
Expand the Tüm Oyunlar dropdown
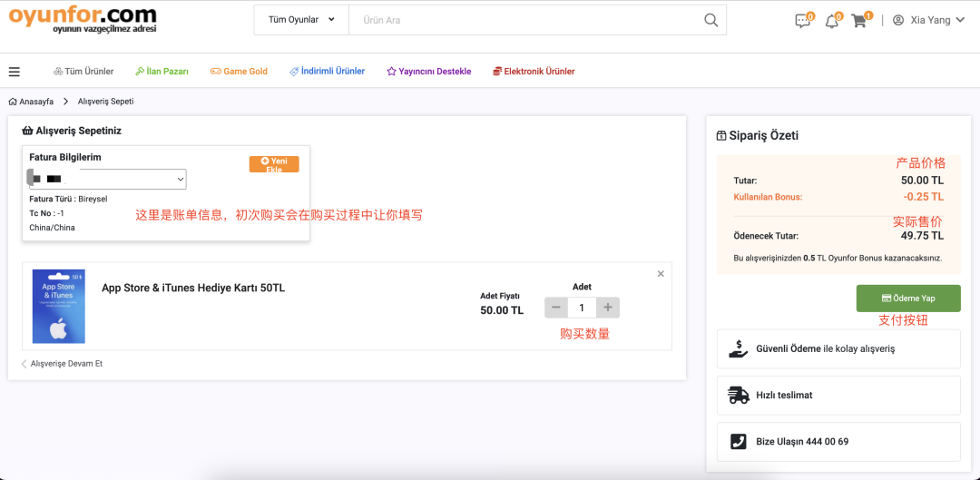(x=301, y=20)
